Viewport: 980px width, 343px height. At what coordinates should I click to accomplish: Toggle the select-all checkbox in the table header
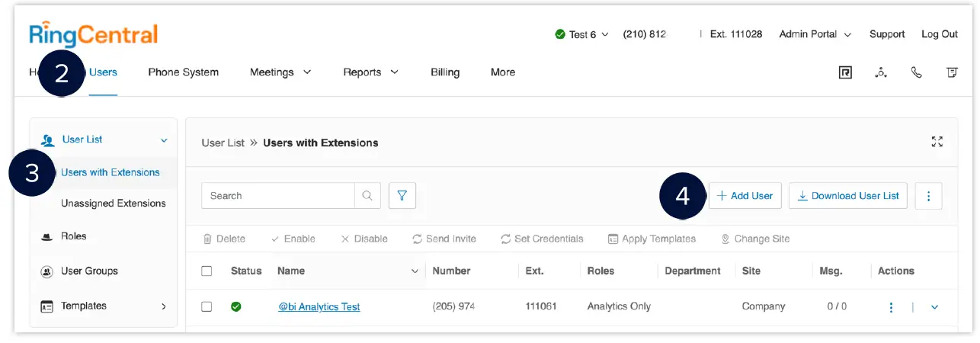[x=207, y=271]
